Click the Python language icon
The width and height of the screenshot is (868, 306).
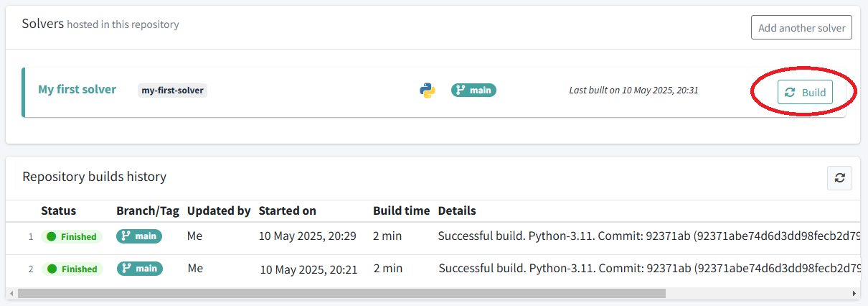click(x=428, y=91)
